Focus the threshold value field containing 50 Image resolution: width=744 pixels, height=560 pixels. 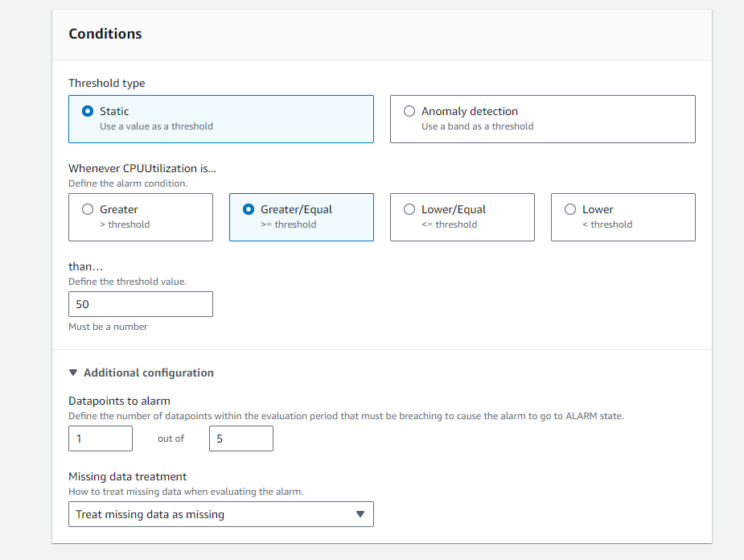pos(141,304)
